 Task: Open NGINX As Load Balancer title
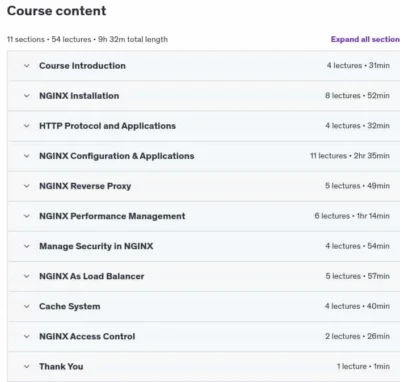click(92, 276)
